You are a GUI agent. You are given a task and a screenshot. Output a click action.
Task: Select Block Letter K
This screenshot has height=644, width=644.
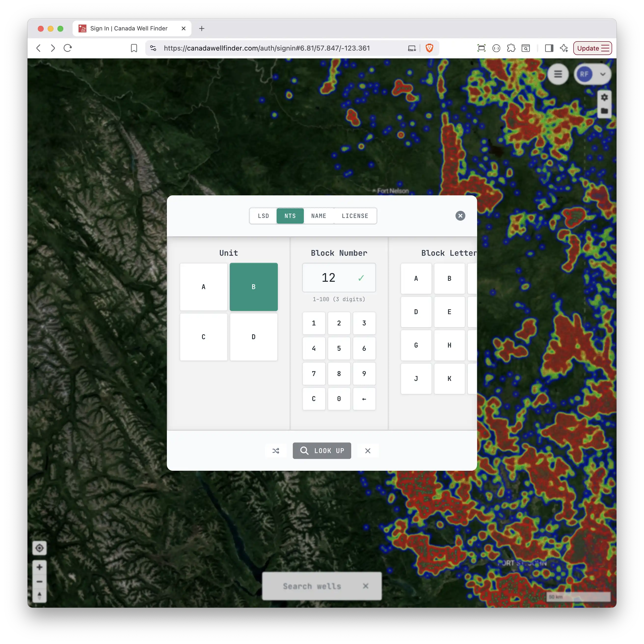click(449, 378)
